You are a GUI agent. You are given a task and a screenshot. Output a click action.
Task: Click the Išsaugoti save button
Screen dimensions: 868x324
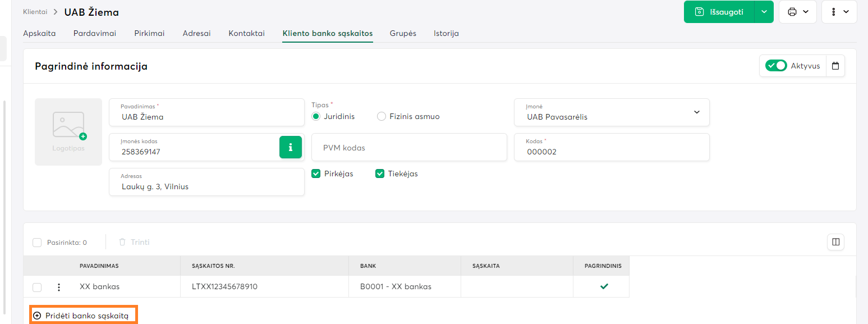click(719, 12)
